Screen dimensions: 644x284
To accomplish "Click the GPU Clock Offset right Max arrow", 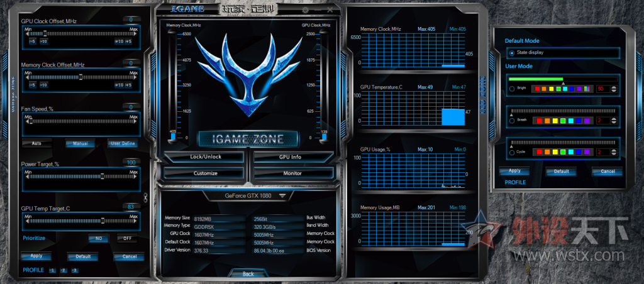I will coord(136,34).
